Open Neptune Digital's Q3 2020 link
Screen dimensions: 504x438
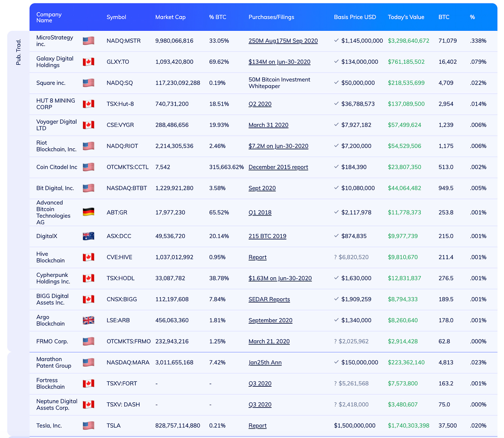point(260,405)
